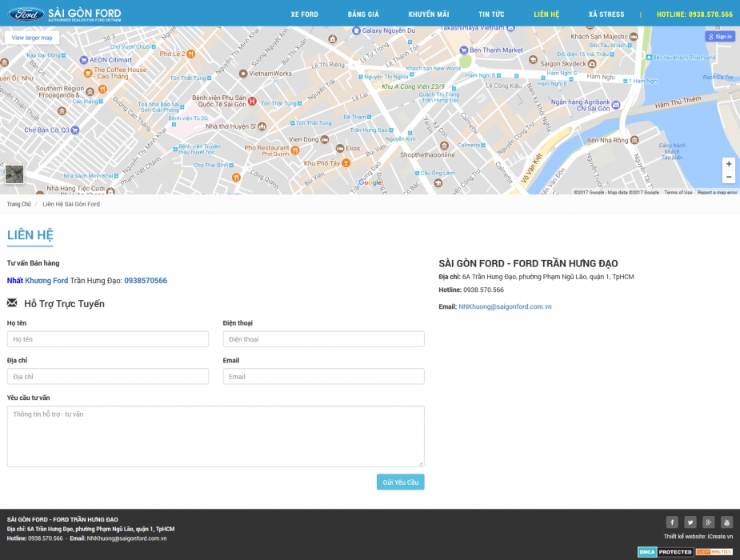Click Liên Hệ Sài Gòn Ford breadcrumb

[x=71, y=204]
